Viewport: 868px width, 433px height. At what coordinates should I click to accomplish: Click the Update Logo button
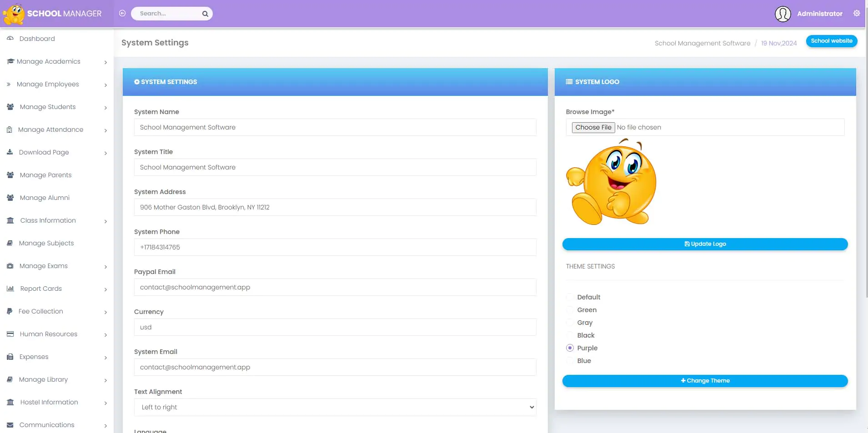[x=705, y=244]
